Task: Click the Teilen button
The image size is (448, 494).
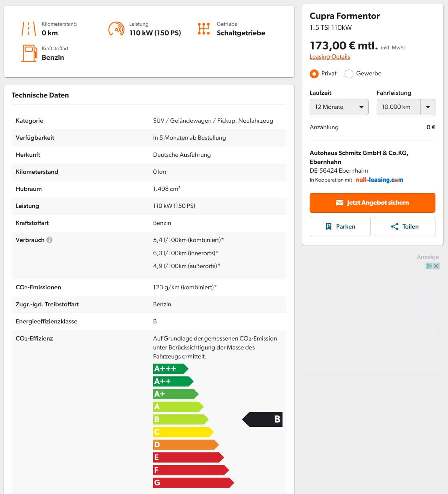Action: tap(405, 227)
